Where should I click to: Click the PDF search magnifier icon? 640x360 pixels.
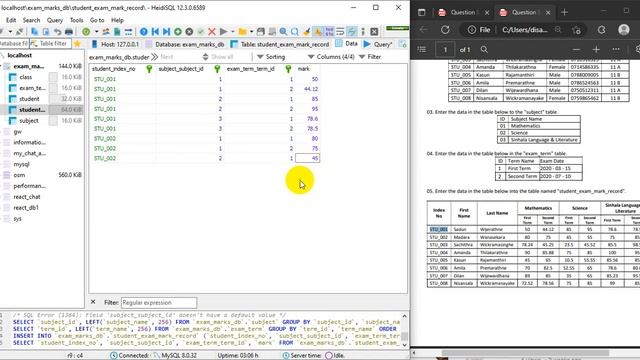484,49
